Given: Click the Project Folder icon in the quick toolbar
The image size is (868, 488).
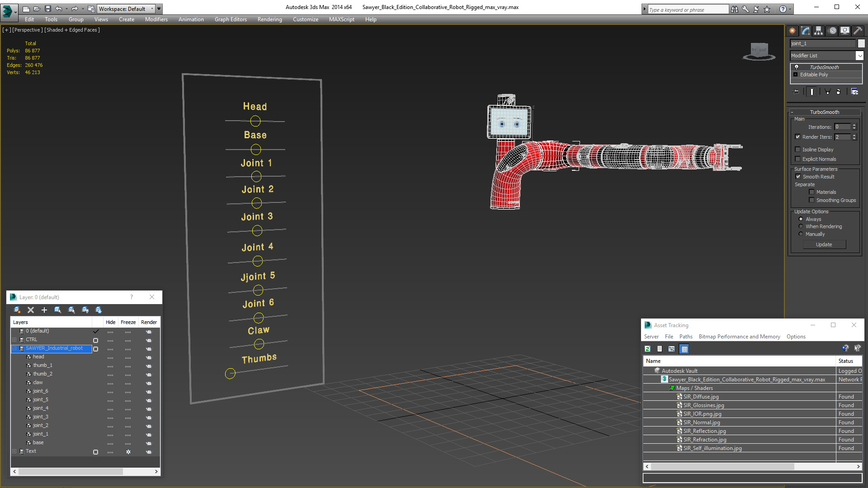Looking at the screenshot, I should pos(91,9).
